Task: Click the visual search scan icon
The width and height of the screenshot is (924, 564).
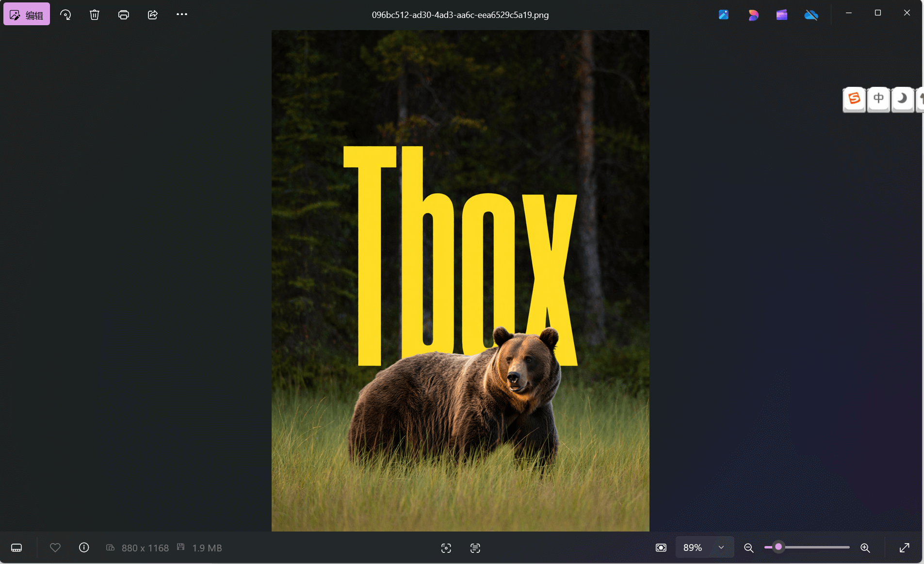Action: coord(446,548)
